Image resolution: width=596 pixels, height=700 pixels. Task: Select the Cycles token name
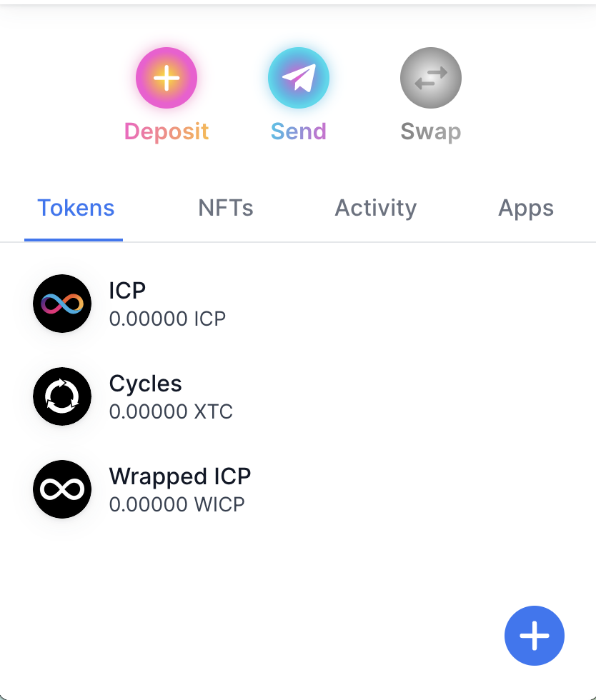146,384
